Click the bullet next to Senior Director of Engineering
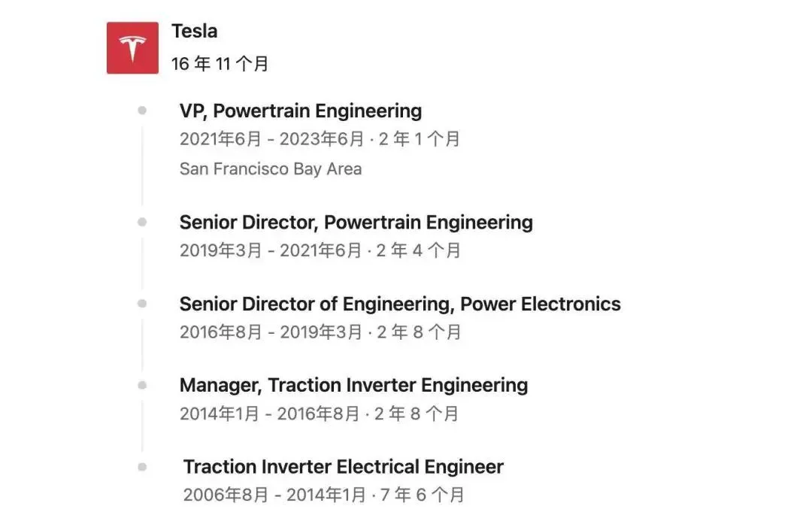The width and height of the screenshot is (812, 527). pyautogui.click(x=142, y=304)
